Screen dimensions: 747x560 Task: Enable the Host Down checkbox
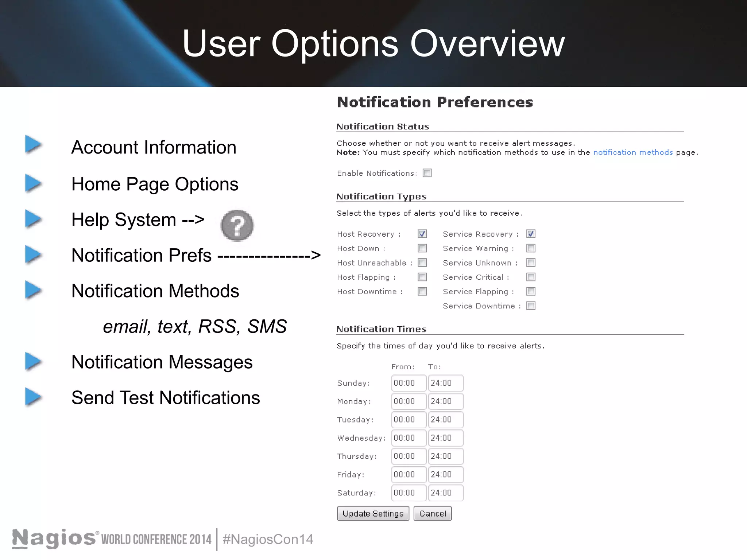coord(422,248)
